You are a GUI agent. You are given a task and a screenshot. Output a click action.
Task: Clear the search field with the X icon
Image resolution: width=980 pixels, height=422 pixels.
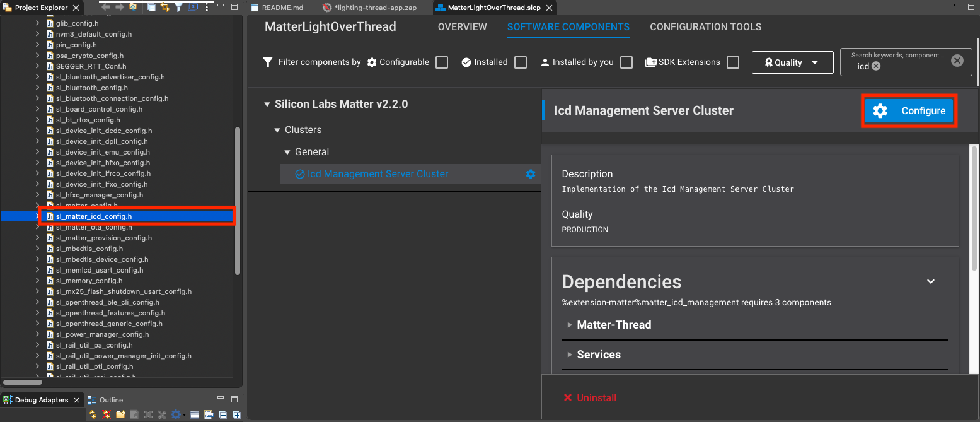pyautogui.click(x=957, y=61)
